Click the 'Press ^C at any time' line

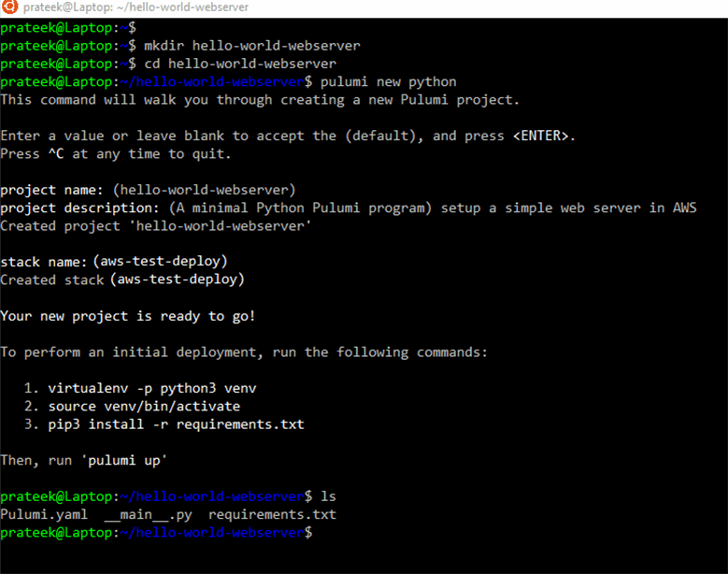pos(116,153)
